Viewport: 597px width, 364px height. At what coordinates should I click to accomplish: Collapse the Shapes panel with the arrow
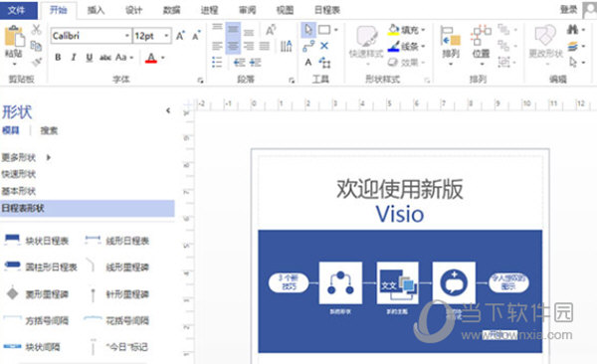(168, 110)
